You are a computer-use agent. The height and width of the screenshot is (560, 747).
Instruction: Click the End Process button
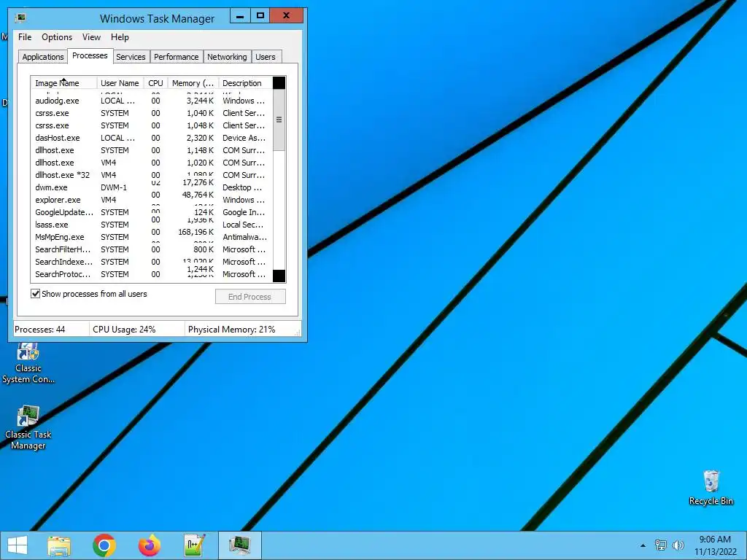pyautogui.click(x=250, y=297)
